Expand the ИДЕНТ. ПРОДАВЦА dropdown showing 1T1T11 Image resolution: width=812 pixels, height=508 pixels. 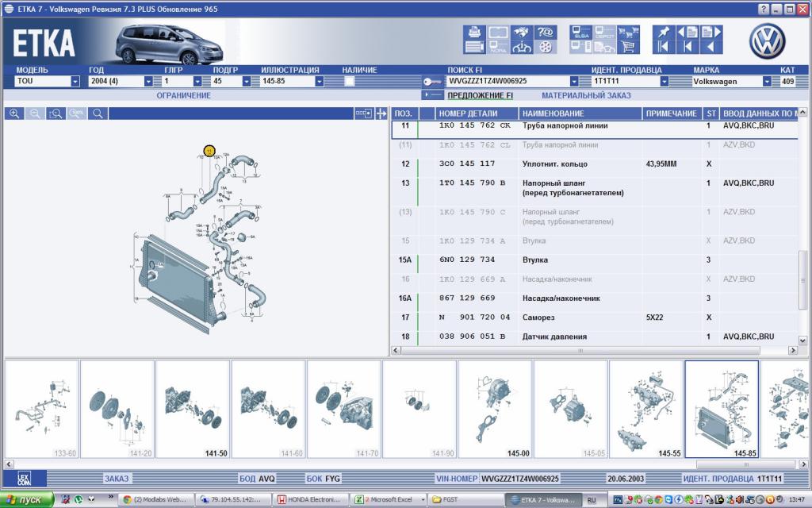tap(665, 82)
